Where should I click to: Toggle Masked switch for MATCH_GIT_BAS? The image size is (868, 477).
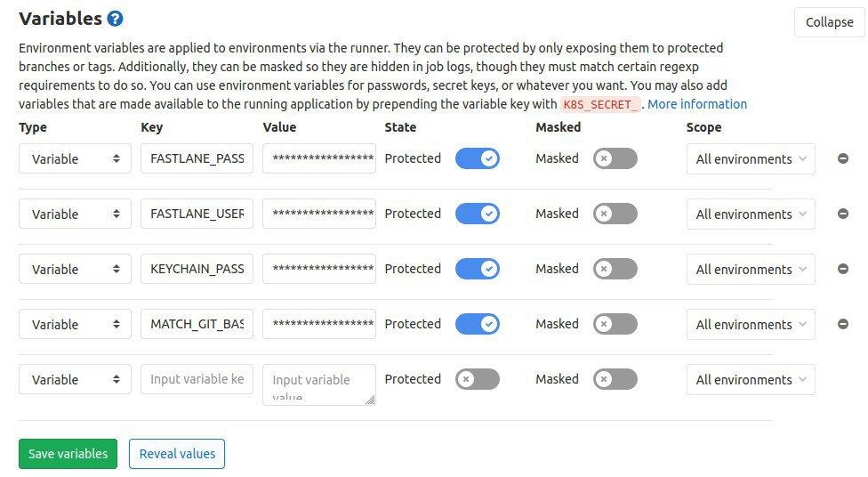tap(615, 324)
